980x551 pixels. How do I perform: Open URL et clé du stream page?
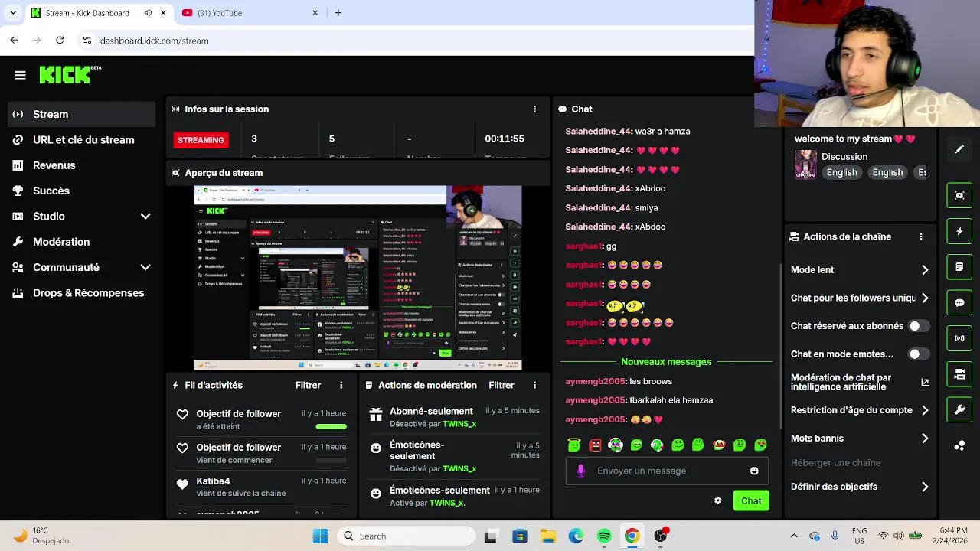click(81, 140)
